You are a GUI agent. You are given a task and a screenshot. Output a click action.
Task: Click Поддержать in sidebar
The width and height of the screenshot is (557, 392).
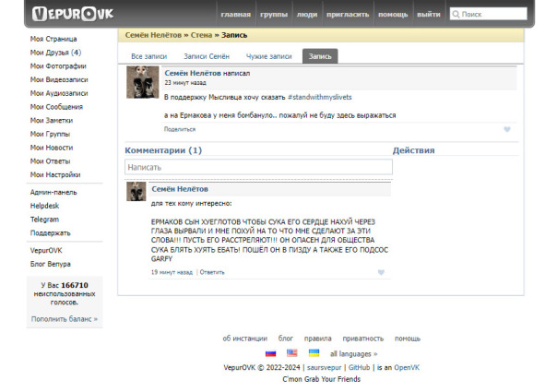[x=51, y=233]
